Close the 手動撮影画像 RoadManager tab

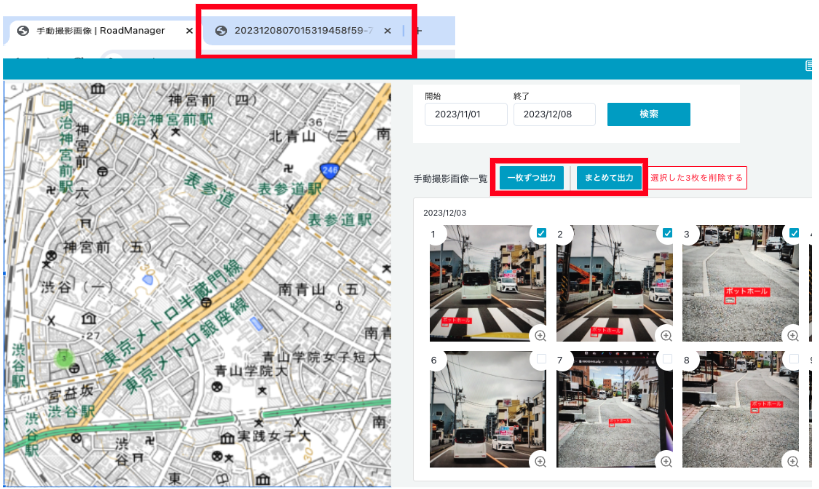click(x=189, y=31)
